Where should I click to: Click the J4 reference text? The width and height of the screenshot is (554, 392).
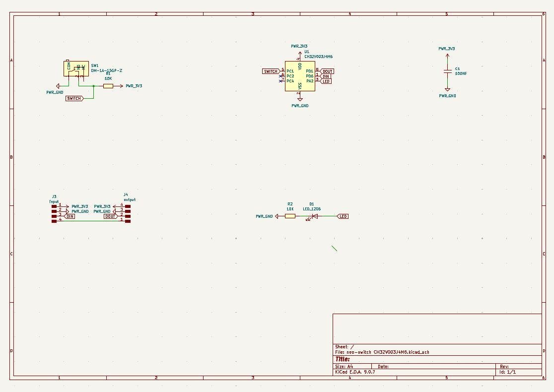click(126, 195)
